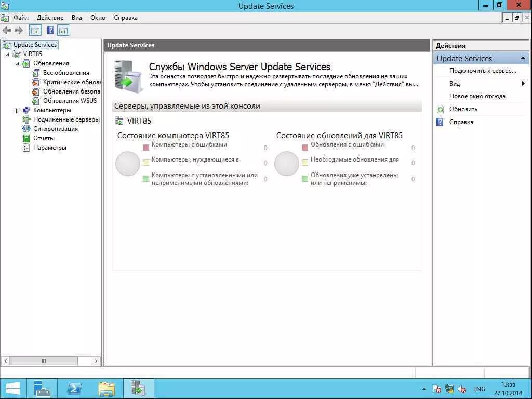This screenshot has height=399, width=532.
Task: Click the Back arrow toolbar icon
Action: [6, 31]
